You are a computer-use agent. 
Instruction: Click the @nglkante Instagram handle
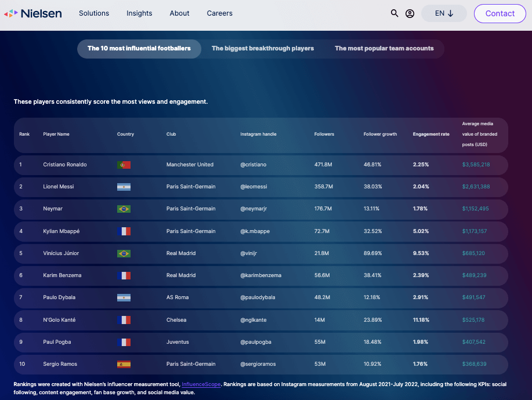point(253,319)
